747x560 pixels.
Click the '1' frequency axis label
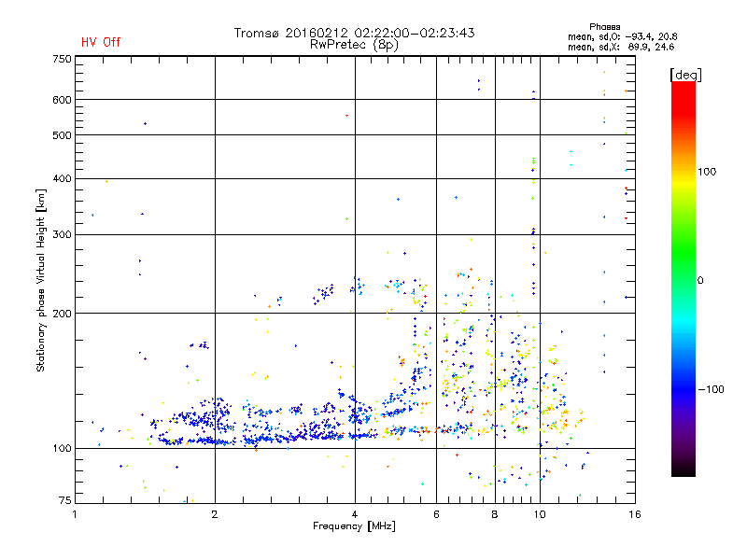tap(75, 514)
